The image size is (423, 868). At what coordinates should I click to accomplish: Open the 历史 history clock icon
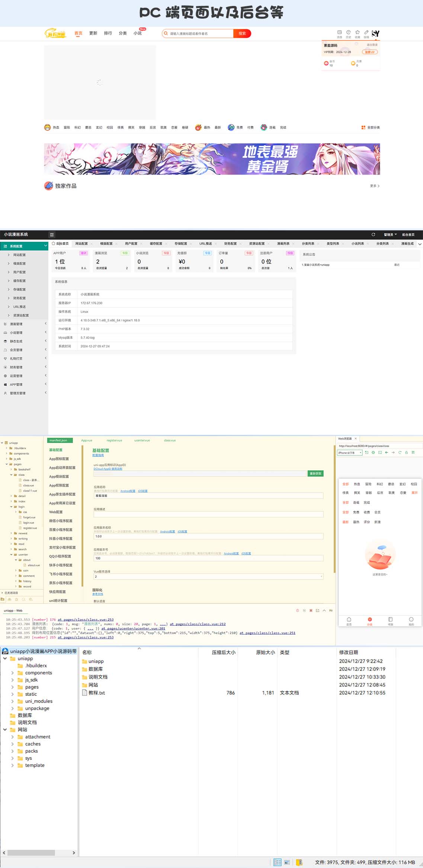(x=348, y=33)
